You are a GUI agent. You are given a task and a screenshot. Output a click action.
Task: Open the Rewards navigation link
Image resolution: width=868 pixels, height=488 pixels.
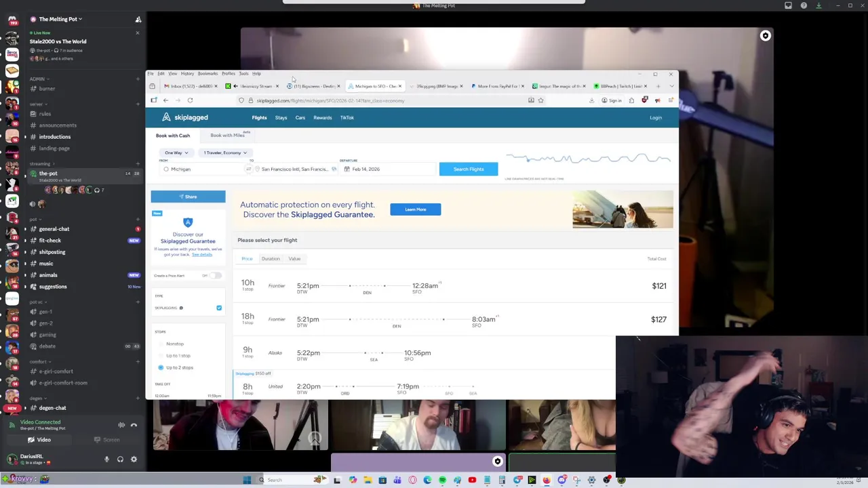click(322, 118)
